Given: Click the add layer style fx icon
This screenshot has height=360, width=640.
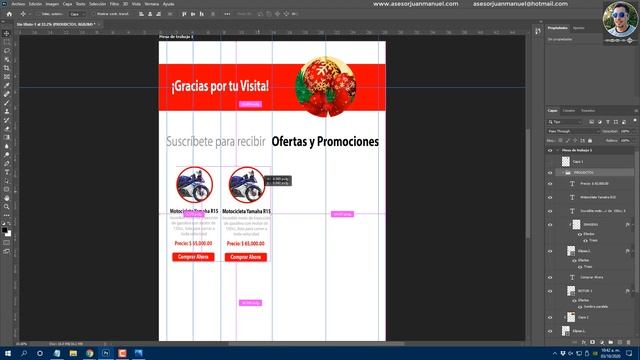Looking at the screenshot, I should coord(584,342).
